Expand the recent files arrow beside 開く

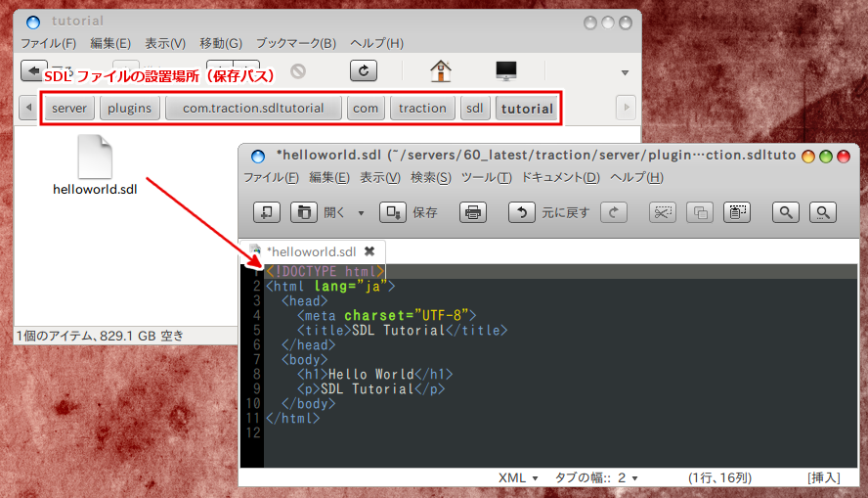pyautogui.click(x=361, y=213)
